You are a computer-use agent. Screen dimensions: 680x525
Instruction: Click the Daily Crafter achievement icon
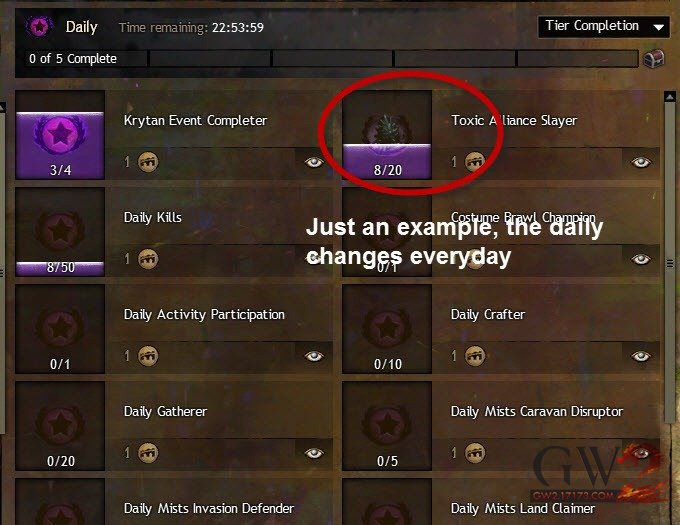point(387,329)
